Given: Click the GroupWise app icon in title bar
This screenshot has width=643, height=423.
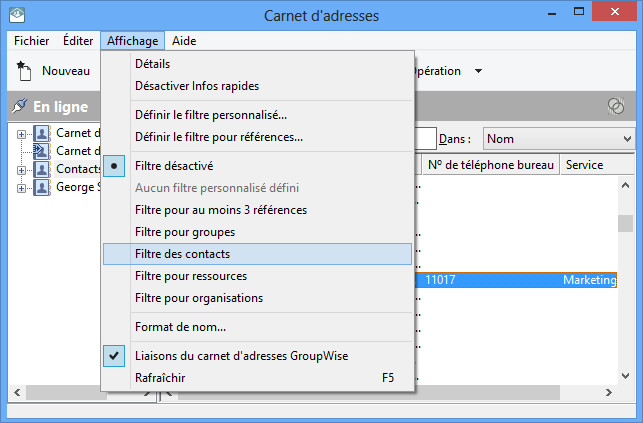Looking at the screenshot, I should (17, 15).
